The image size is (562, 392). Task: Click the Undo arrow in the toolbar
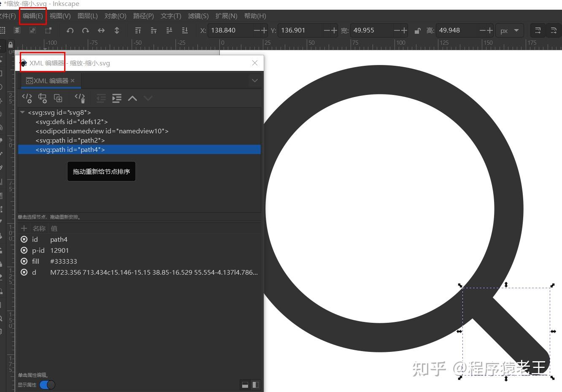[x=70, y=30]
